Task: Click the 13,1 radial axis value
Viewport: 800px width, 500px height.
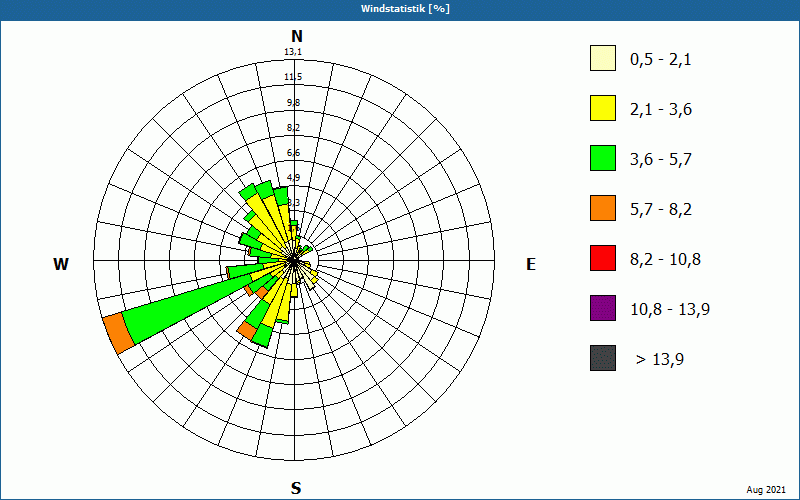Action: point(293,52)
